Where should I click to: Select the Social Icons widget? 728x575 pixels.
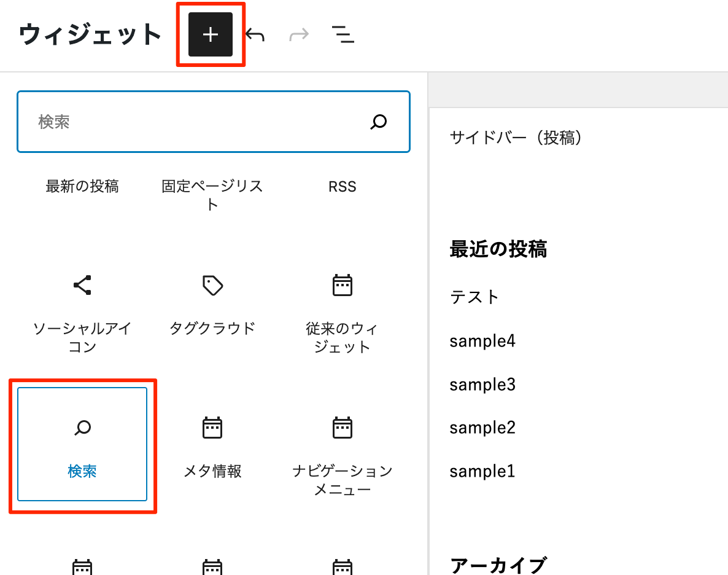(x=82, y=301)
